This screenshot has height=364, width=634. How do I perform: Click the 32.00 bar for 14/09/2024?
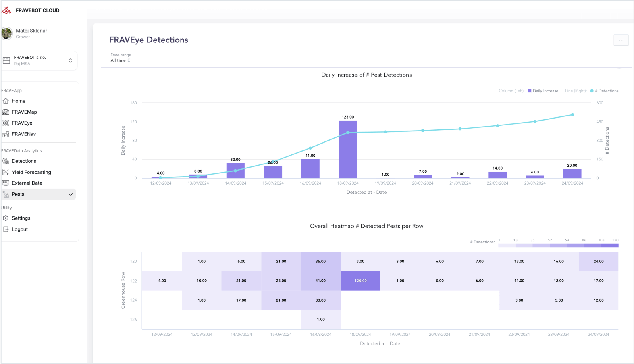click(235, 171)
